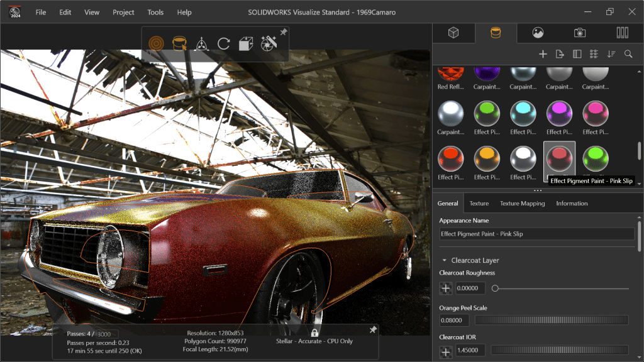Click the Clearcoat Roughness slider handle
644x362 pixels.
click(496, 288)
